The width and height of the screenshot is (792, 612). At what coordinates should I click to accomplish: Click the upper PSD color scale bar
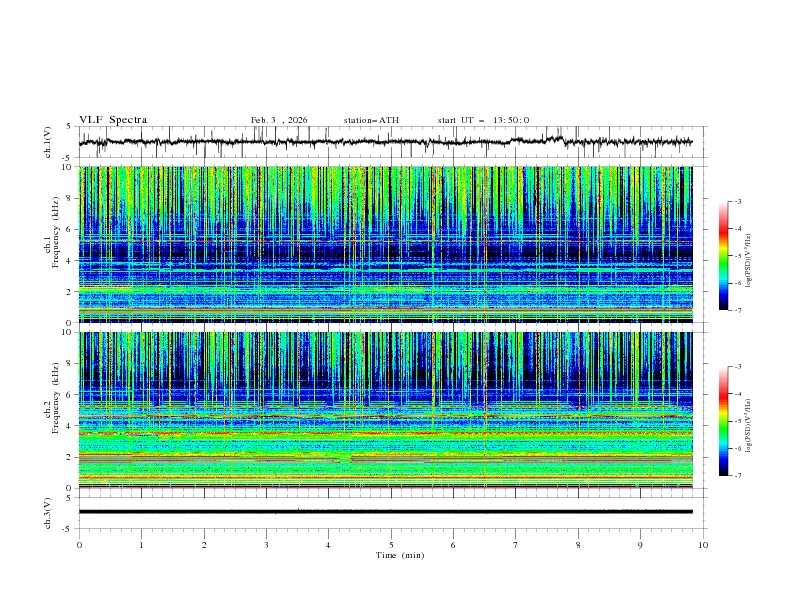[723, 256]
